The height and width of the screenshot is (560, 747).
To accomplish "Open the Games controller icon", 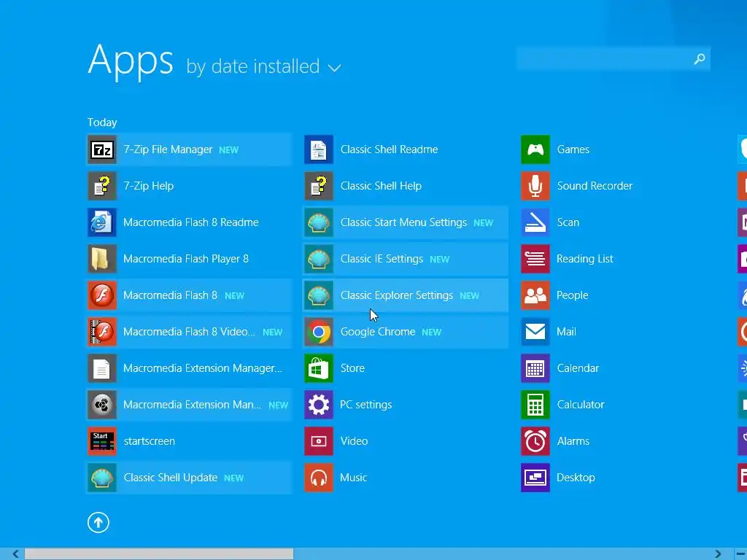I will (535, 149).
